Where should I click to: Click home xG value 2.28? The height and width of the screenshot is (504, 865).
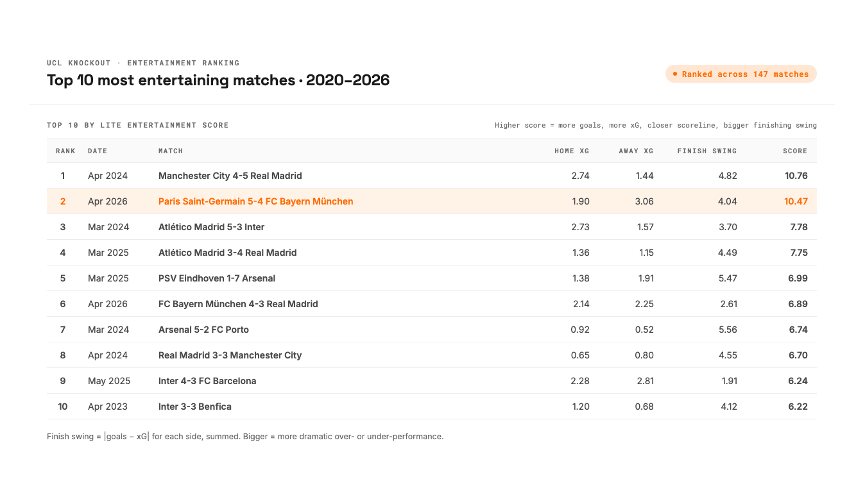point(581,381)
